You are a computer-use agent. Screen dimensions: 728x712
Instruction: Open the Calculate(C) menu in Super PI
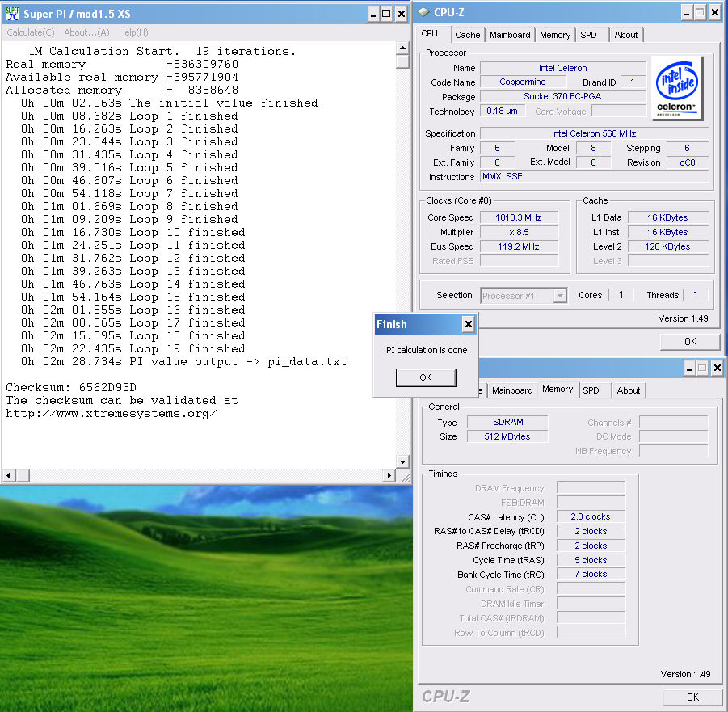point(31,32)
